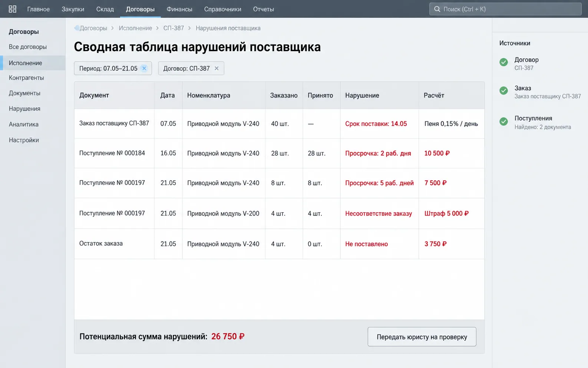Click the Просрочка: 2 раб. дня violation

point(378,154)
